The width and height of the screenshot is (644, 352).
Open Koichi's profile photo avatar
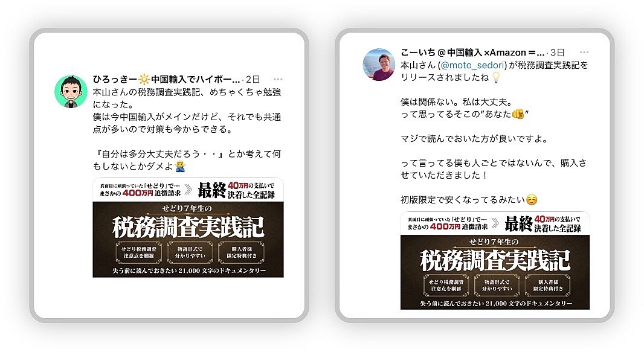(x=379, y=65)
